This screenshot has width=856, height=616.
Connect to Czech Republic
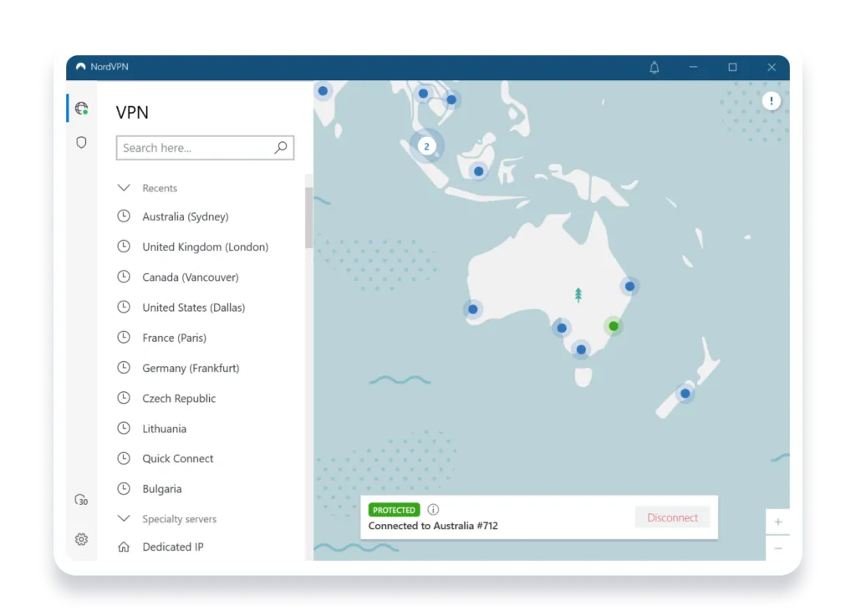[x=179, y=399]
